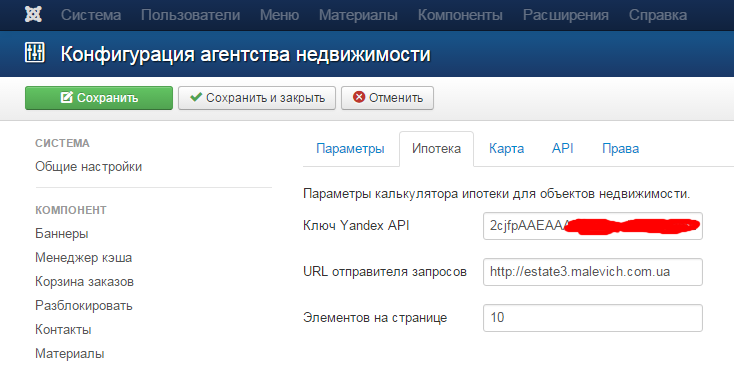The height and width of the screenshot is (369, 734).
Task: Open the Меню menu item
Action: click(279, 15)
